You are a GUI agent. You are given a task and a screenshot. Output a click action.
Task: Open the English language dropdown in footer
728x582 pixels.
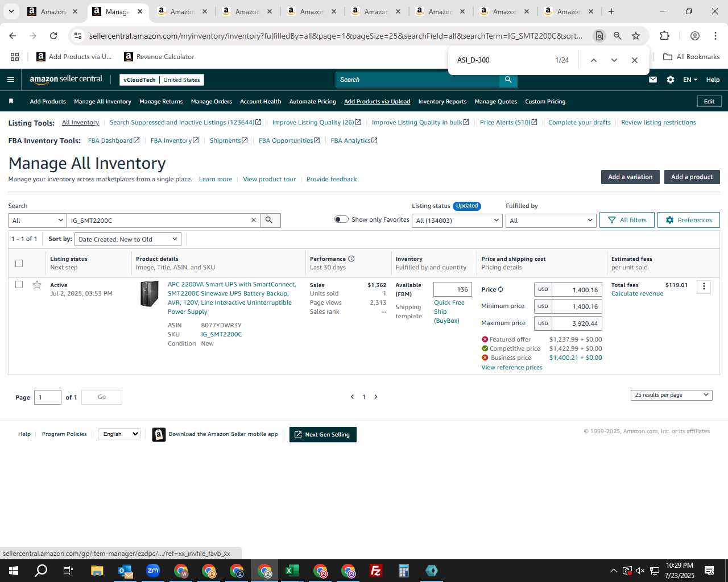(119, 434)
